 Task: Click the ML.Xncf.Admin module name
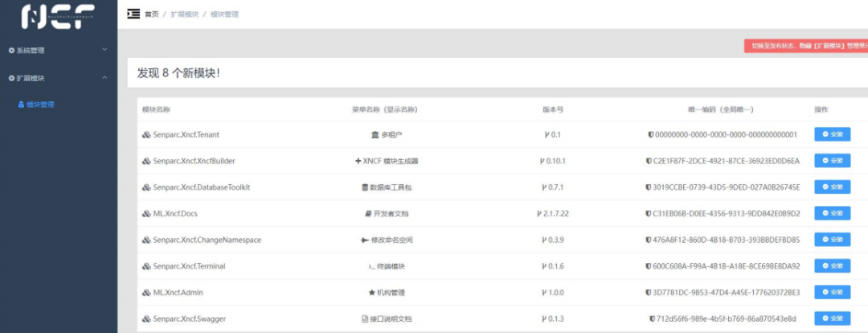click(x=177, y=293)
